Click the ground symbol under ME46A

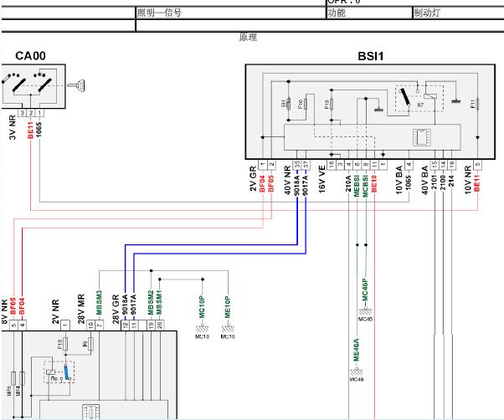357,371
